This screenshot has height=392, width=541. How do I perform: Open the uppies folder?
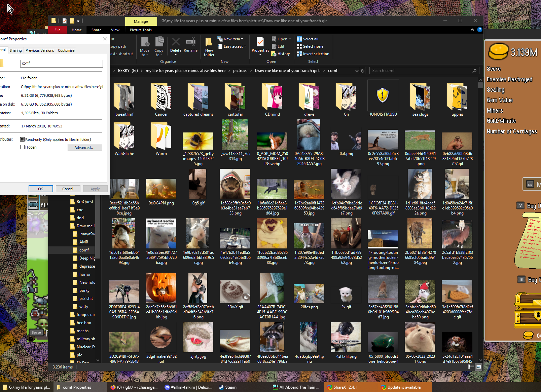click(x=457, y=100)
